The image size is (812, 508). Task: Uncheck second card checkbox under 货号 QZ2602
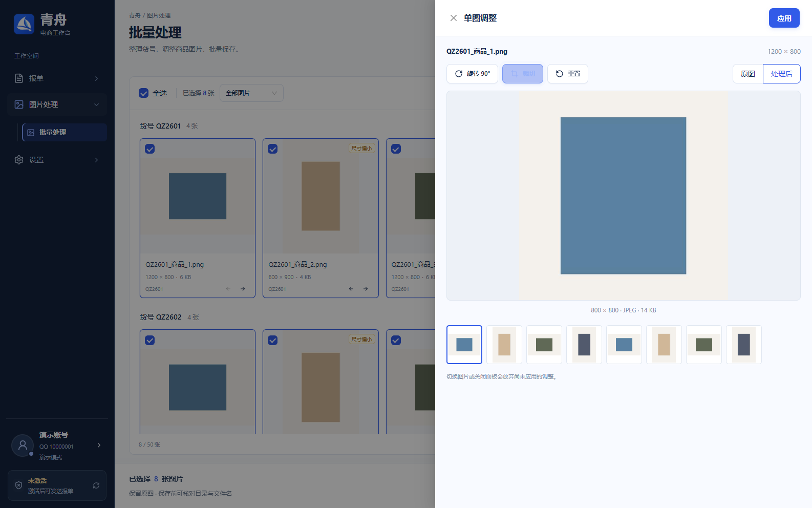pos(273,341)
